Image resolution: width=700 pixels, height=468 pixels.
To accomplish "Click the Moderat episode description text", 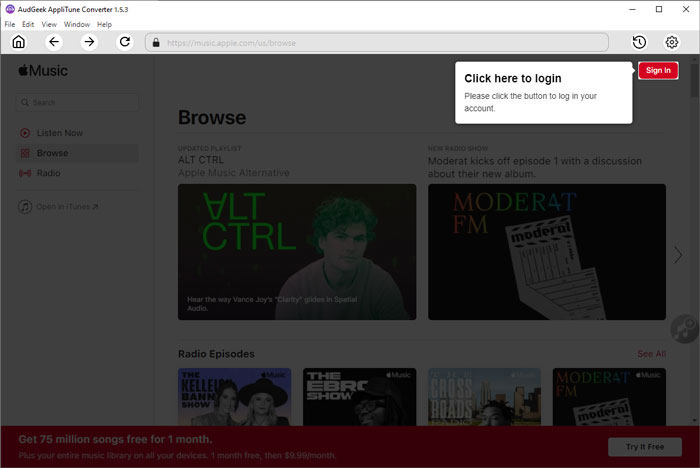I will (x=535, y=167).
